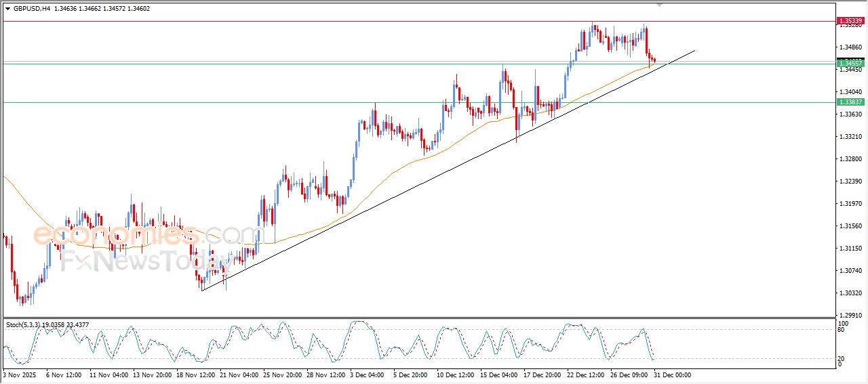The image size is (868, 384).
Task: Click the 1.31150 price axis label
Action: coord(850,249)
